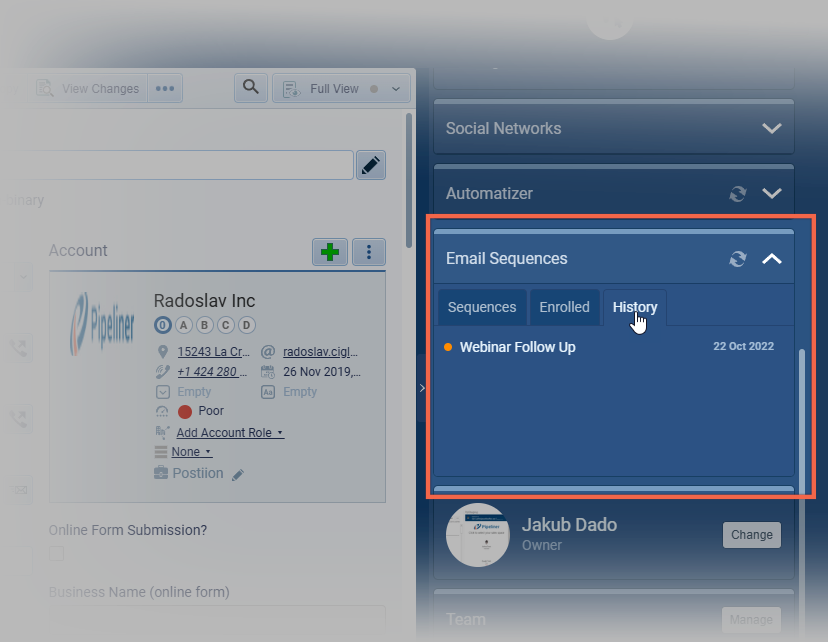Click the magnifier search button

tap(251, 87)
